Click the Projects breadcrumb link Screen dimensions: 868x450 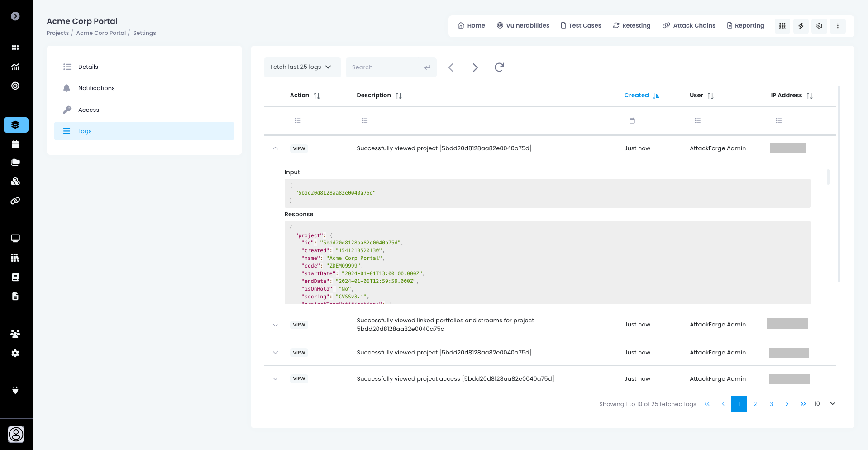coord(57,33)
